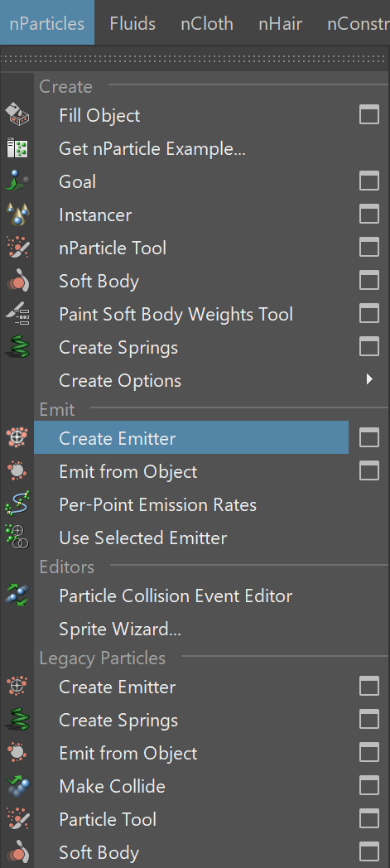Click the Paint Soft Body Weights icon
Image resolution: width=390 pixels, height=868 pixels.
[x=17, y=315]
